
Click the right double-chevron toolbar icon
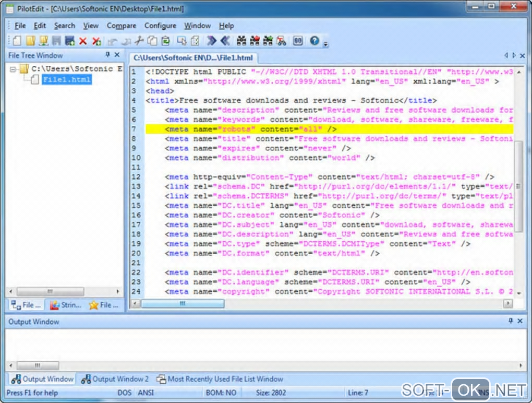[x=212, y=41]
